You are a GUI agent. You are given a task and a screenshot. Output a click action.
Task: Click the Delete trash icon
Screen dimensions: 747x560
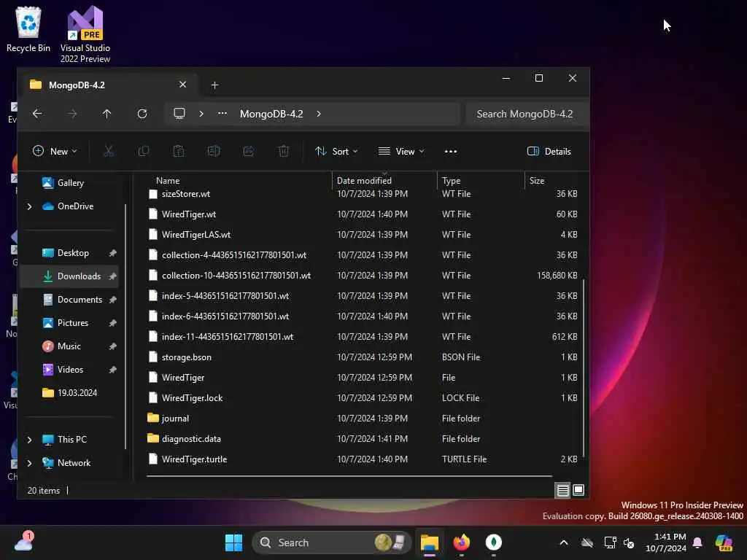tap(284, 152)
